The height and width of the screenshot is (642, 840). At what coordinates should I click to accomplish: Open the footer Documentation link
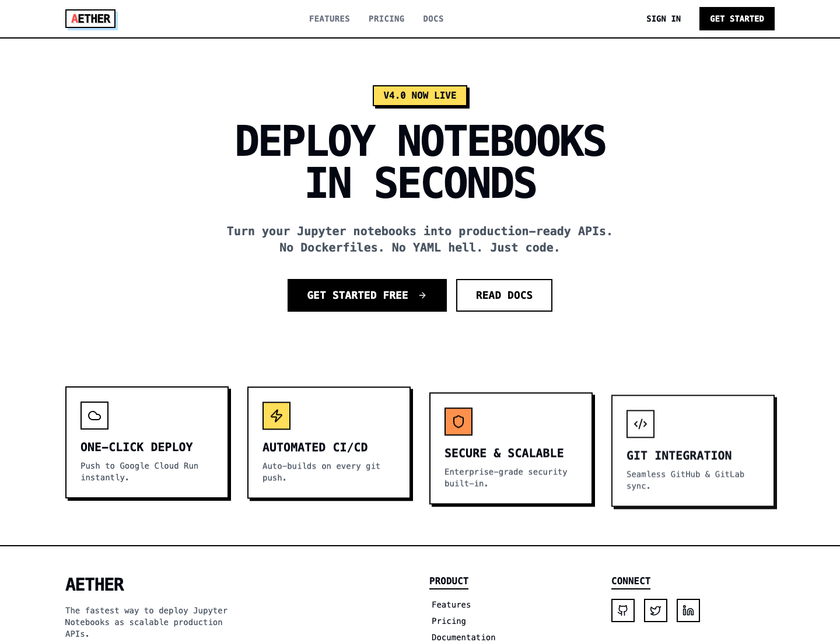point(463,637)
